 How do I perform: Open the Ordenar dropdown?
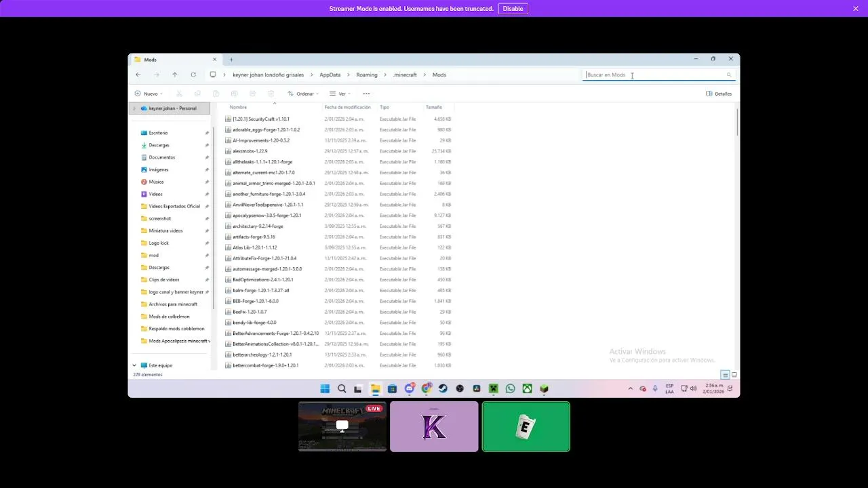click(x=303, y=94)
